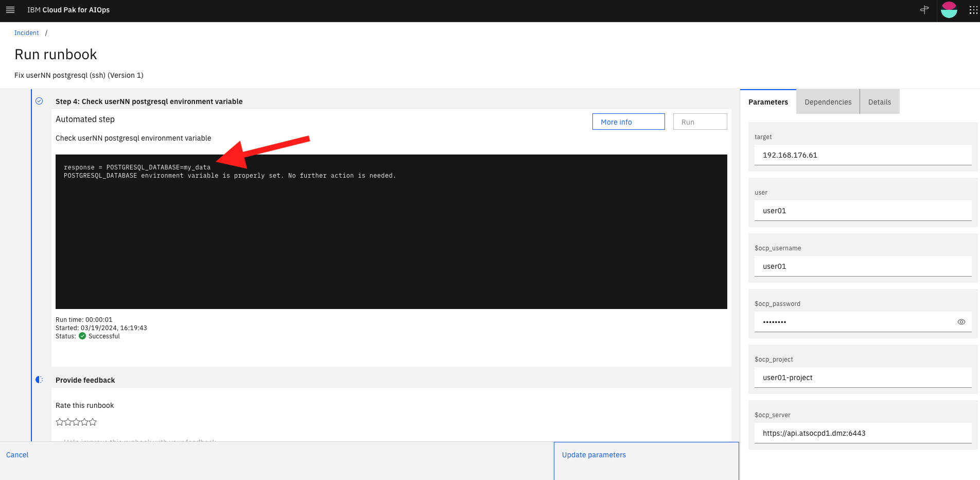Screen dimensions: 980x480
Task: Edit the $ocp_username field
Action: click(x=863, y=266)
